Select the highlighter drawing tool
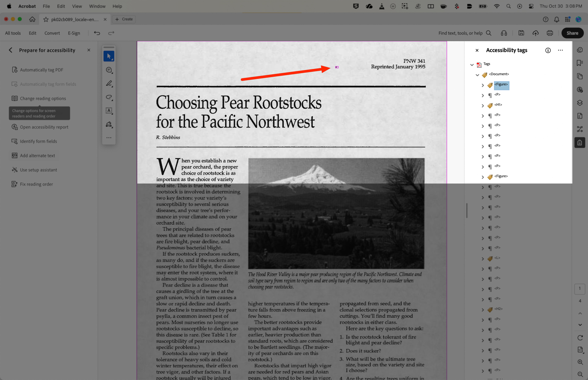The image size is (588, 380). click(x=109, y=83)
